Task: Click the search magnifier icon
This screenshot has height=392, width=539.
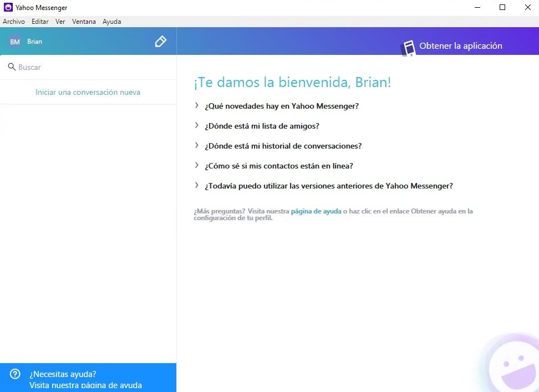Action: [12, 67]
